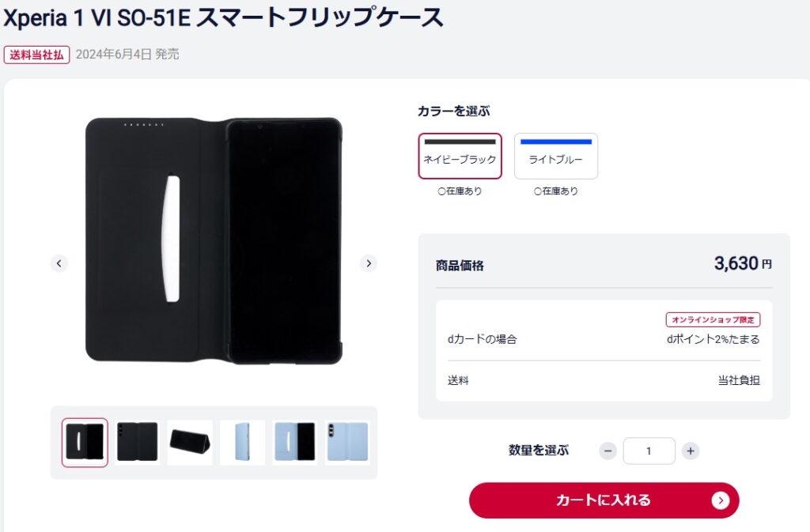
Task: Select fourth thumbnail of closed light-blue case
Action: (242, 442)
